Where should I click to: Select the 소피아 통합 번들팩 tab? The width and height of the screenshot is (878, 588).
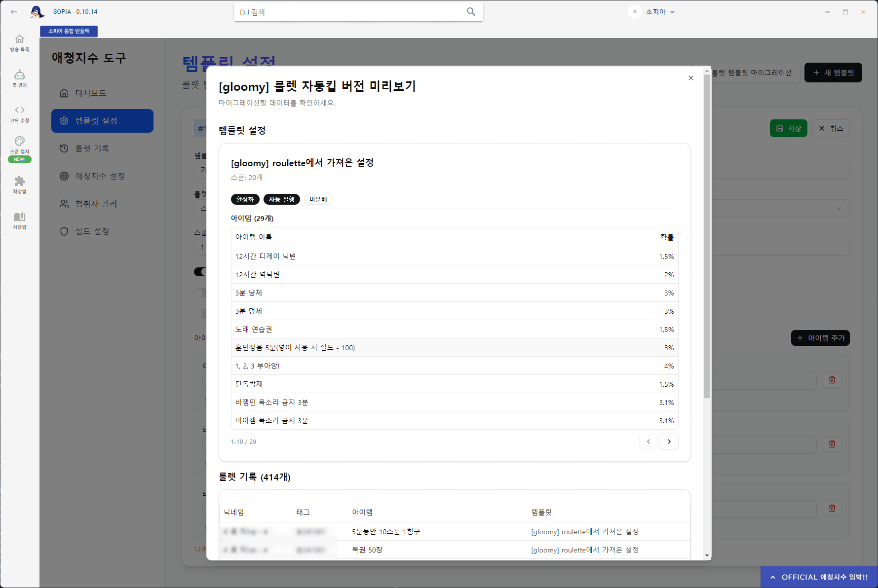69,31
